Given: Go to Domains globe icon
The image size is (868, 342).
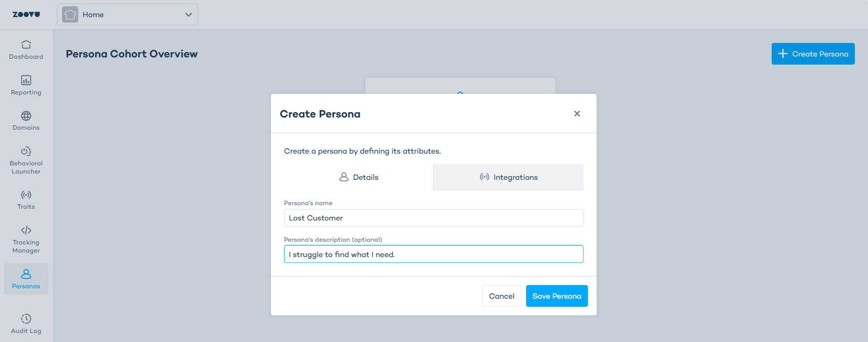Looking at the screenshot, I should coord(26,116).
